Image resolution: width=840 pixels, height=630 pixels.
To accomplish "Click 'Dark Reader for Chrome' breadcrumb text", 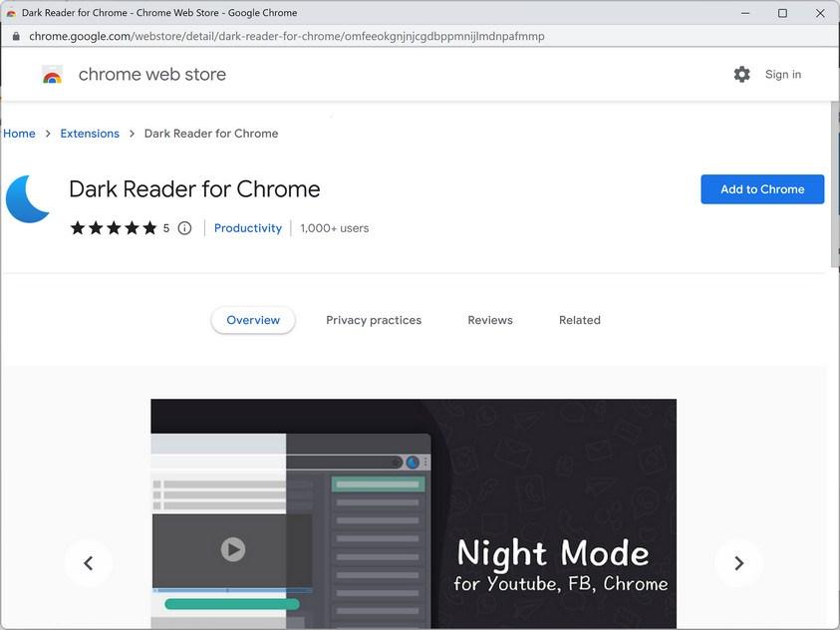I will point(211,134).
